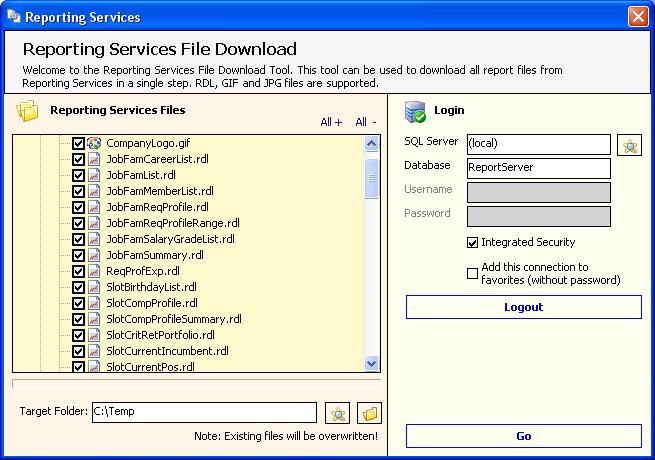Select the SlotCompProfile.rdl file name
Viewport: 655px width, 460px height.
[152, 303]
